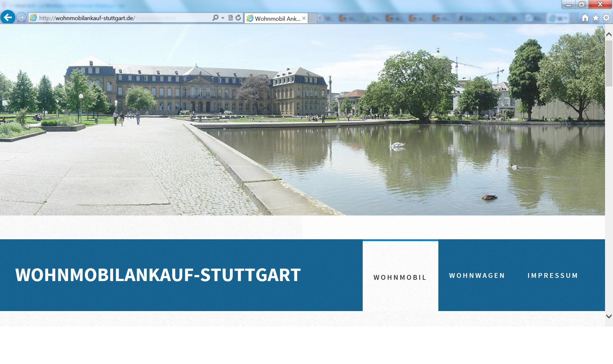Open the WOHNMOBIL menu item
Viewport: 613px width, 364px height.
click(400, 277)
